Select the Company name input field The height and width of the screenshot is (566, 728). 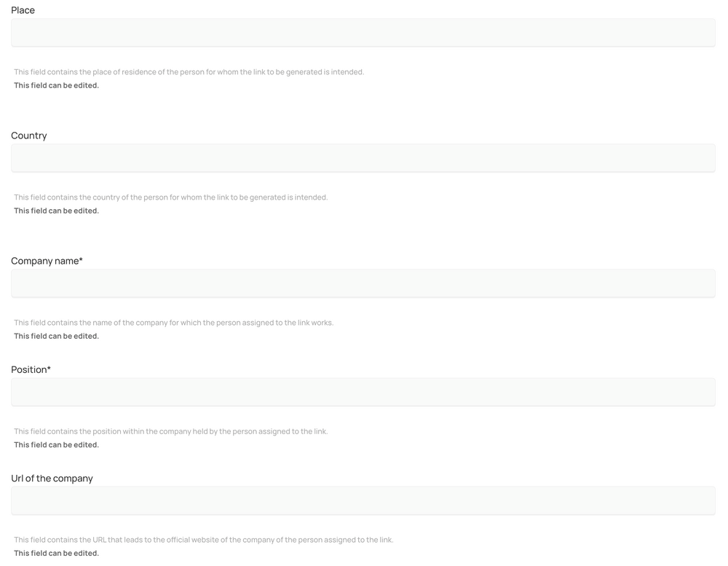(363, 283)
